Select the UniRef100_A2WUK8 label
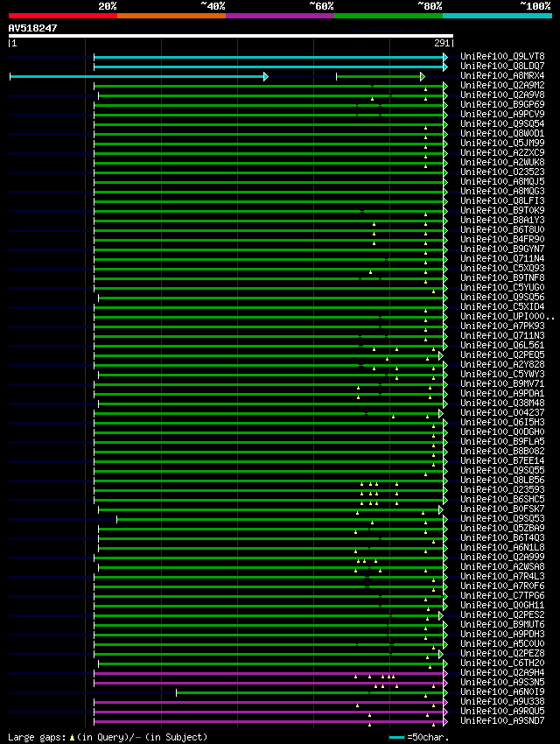 point(502,162)
